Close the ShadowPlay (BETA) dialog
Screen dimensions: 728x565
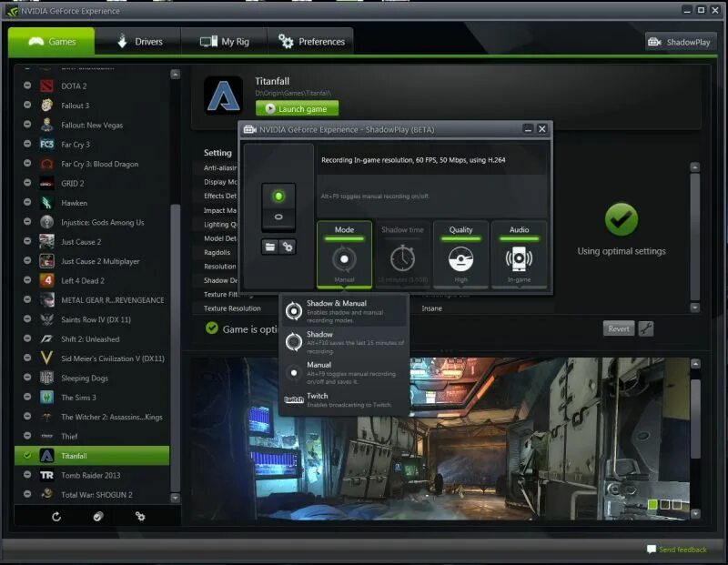(x=541, y=129)
